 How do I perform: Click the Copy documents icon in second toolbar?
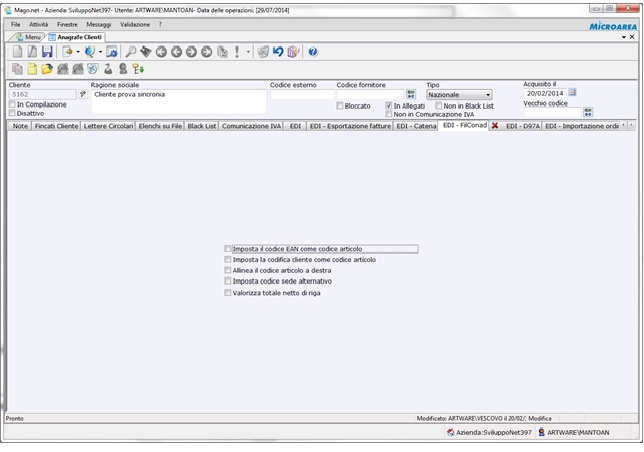[17, 69]
